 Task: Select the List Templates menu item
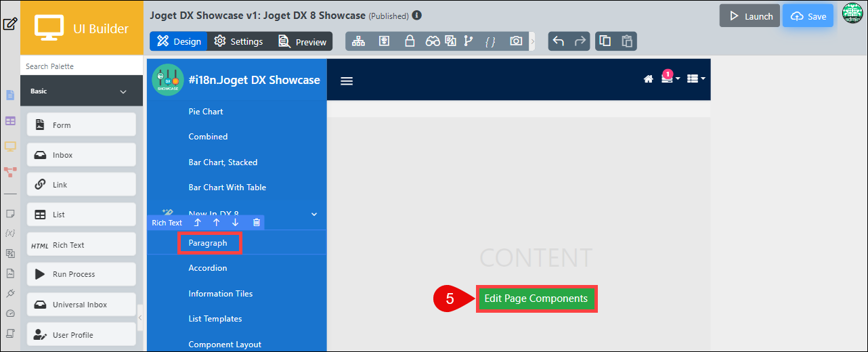(215, 319)
